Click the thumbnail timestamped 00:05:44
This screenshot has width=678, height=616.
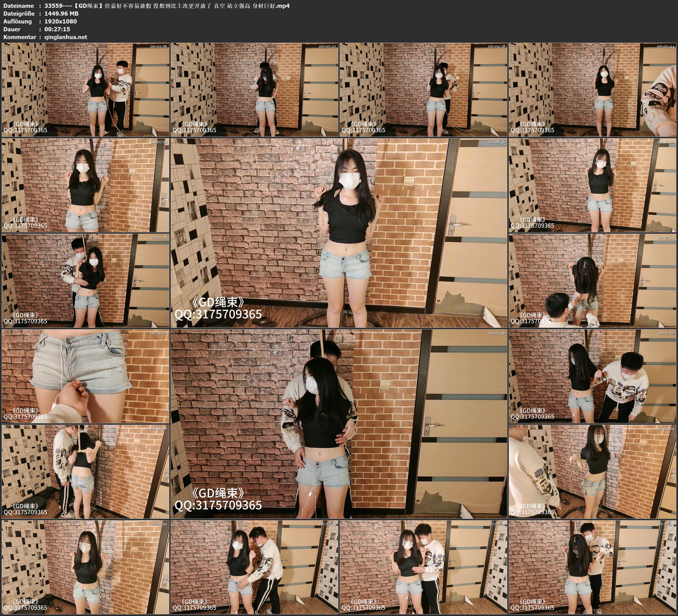point(593,89)
